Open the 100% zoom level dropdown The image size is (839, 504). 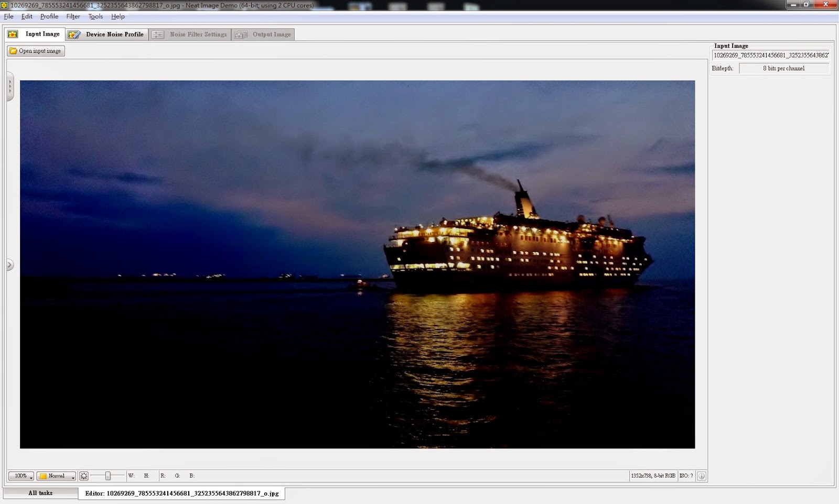(x=21, y=476)
